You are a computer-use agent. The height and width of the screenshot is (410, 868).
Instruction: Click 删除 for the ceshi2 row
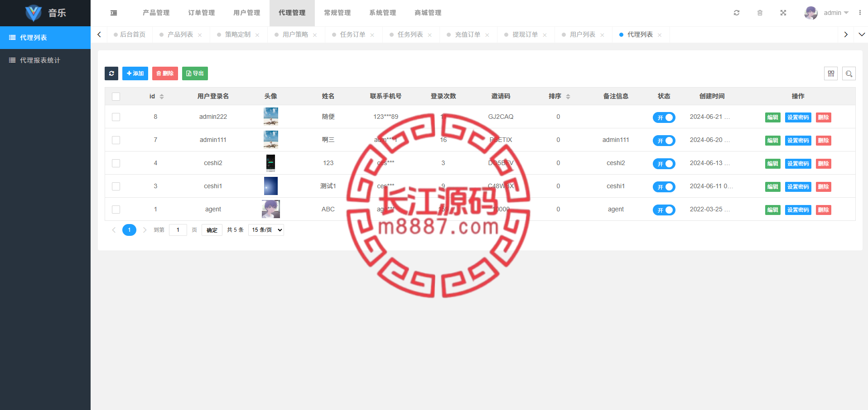[824, 164]
